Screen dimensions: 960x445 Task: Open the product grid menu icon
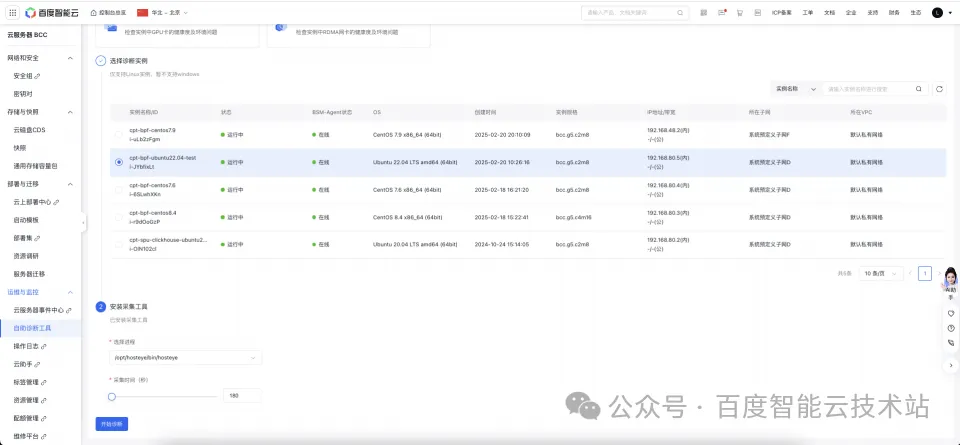[12, 12]
